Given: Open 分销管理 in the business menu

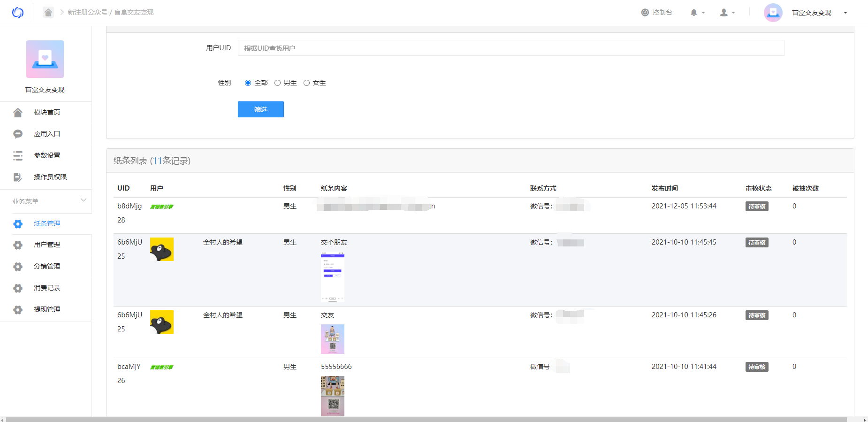Looking at the screenshot, I should 47,266.
